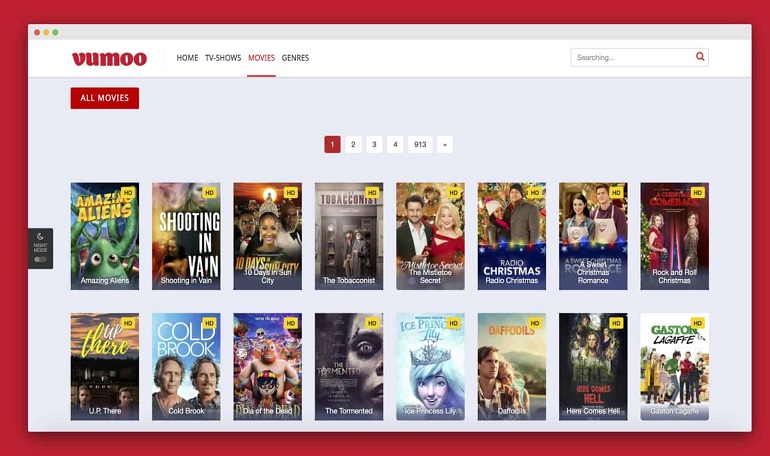This screenshot has height=456, width=770.
Task: Jump to last page 913
Action: [x=420, y=144]
